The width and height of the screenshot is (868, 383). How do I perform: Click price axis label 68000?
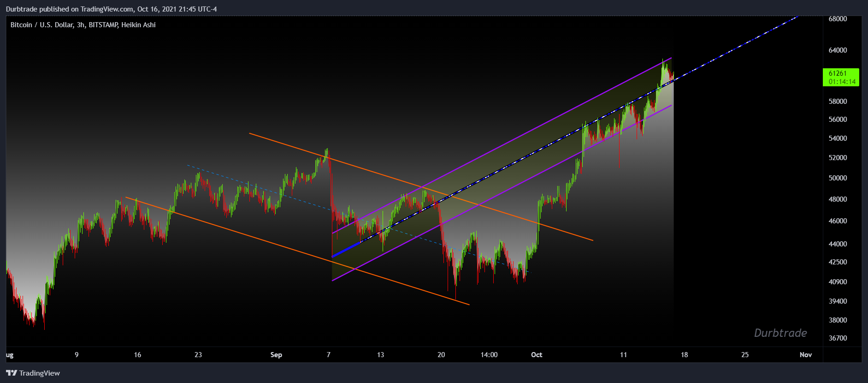(838, 19)
